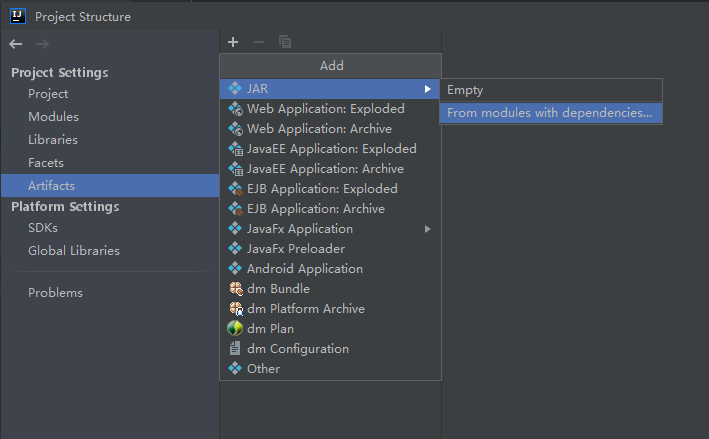Choose From modules with dependencies option
Image resolution: width=709 pixels, height=439 pixels.
point(551,113)
